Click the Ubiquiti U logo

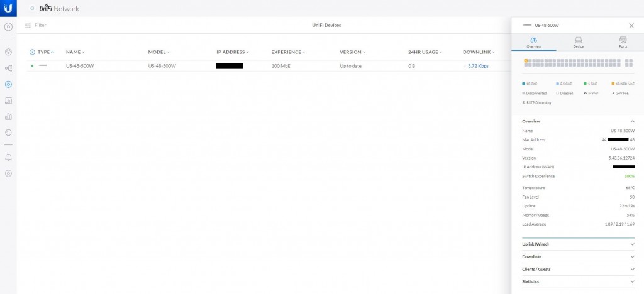click(x=8, y=8)
